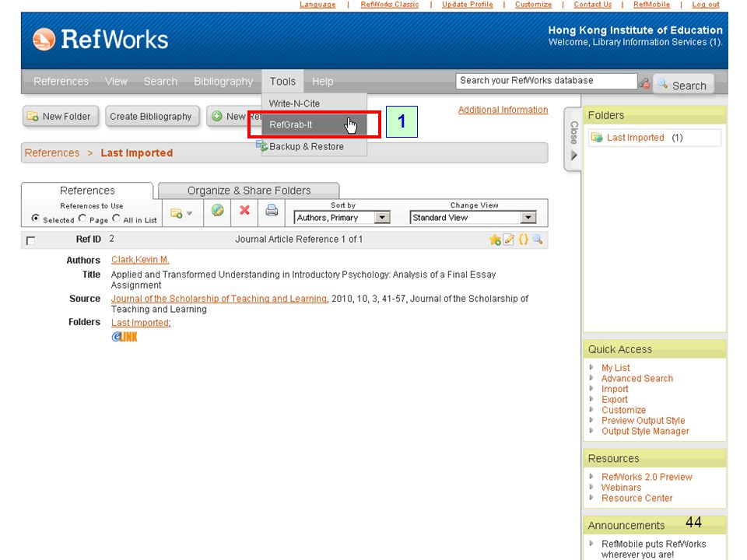Add reference to My List star icon
The image size is (747, 560).
tap(495, 240)
